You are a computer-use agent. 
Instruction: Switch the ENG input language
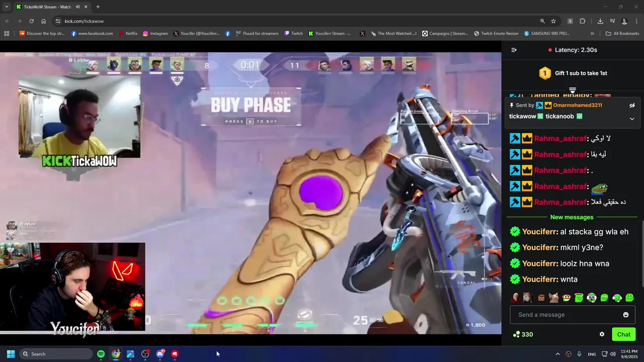(x=592, y=354)
